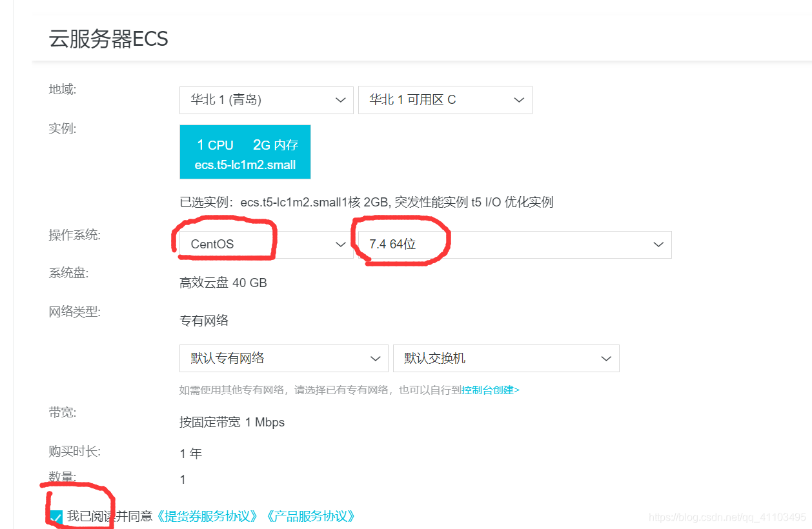Viewport: 812px width, 529px height.
Task: Click the 网络类型 label
Action: (x=75, y=312)
